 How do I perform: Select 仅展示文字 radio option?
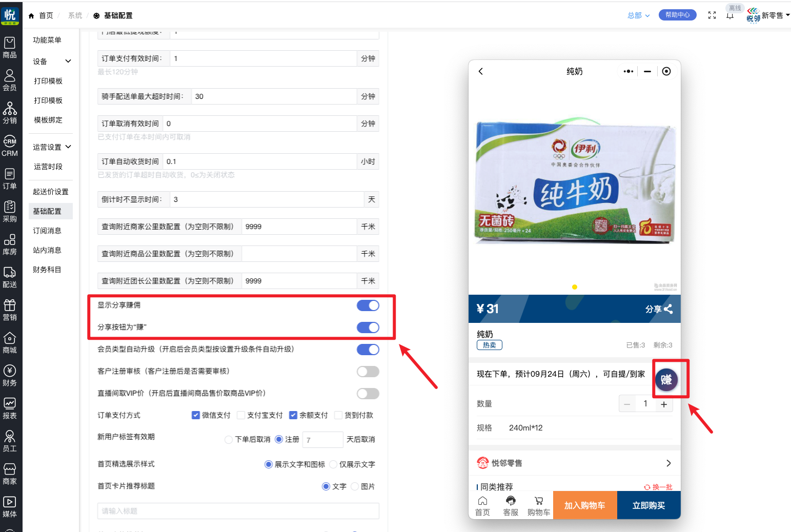pos(333,464)
